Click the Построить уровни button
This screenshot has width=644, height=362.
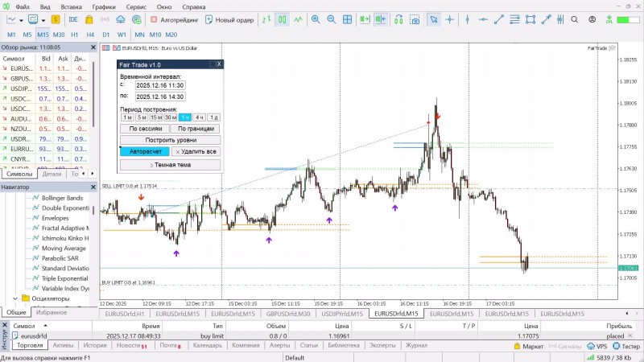[x=171, y=140]
